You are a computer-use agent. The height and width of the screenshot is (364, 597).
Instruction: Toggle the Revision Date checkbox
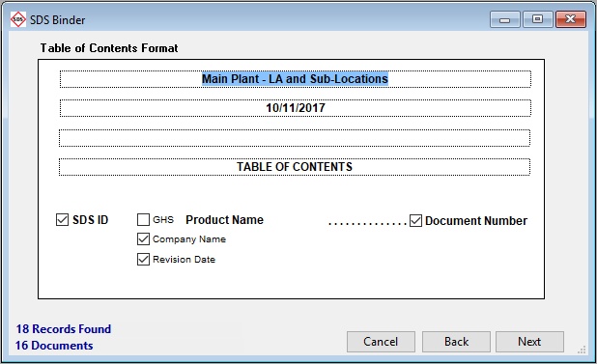click(143, 259)
